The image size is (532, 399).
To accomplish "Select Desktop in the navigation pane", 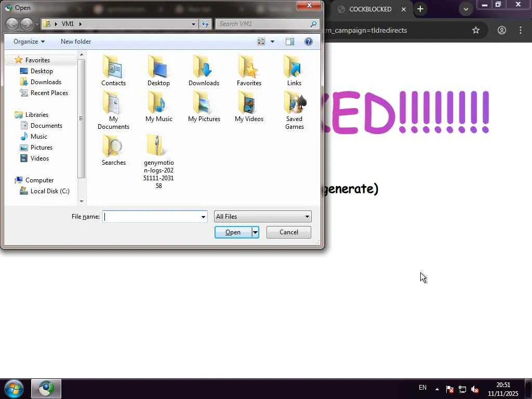I will 42,71.
